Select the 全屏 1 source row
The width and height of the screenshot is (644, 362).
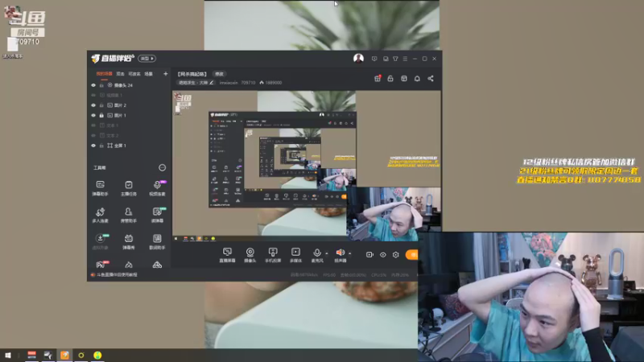pyautogui.click(x=129, y=146)
